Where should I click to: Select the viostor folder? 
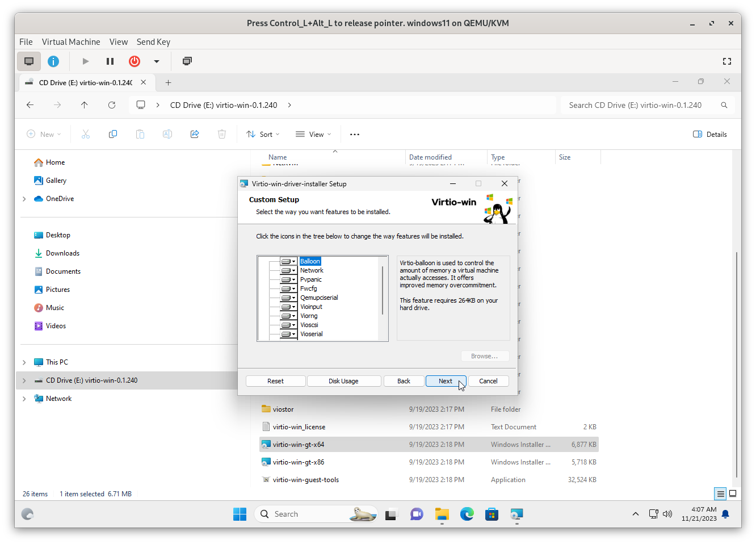click(x=429, y=409)
